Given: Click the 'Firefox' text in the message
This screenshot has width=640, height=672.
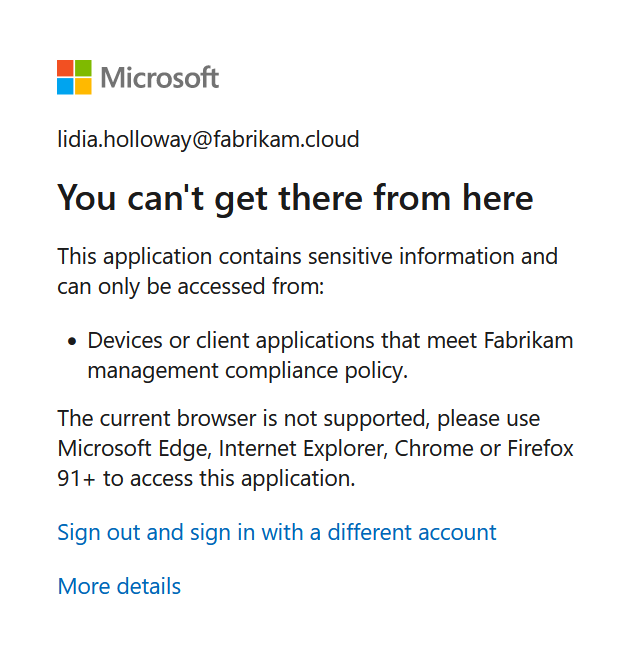Looking at the screenshot, I should [540, 448].
